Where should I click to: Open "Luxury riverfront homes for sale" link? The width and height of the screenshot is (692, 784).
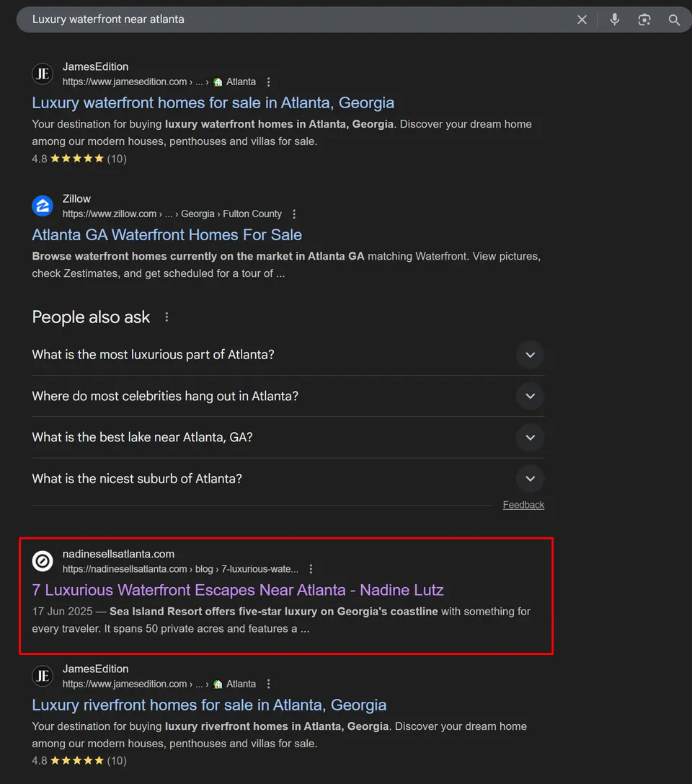[x=209, y=705]
